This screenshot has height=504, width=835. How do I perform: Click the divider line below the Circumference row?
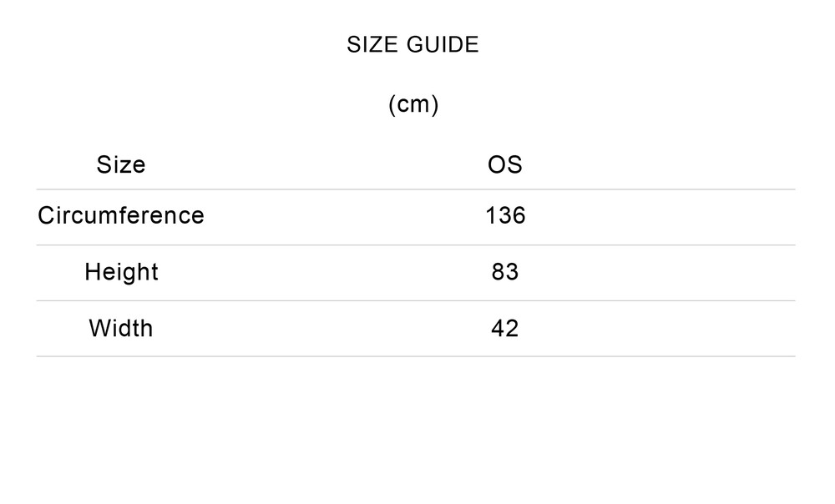[x=416, y=245]
